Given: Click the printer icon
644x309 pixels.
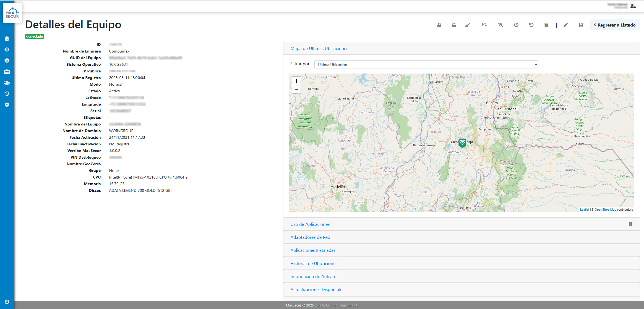Looking at the screenshot, I should pyautogui.click(x=581, y=25).
